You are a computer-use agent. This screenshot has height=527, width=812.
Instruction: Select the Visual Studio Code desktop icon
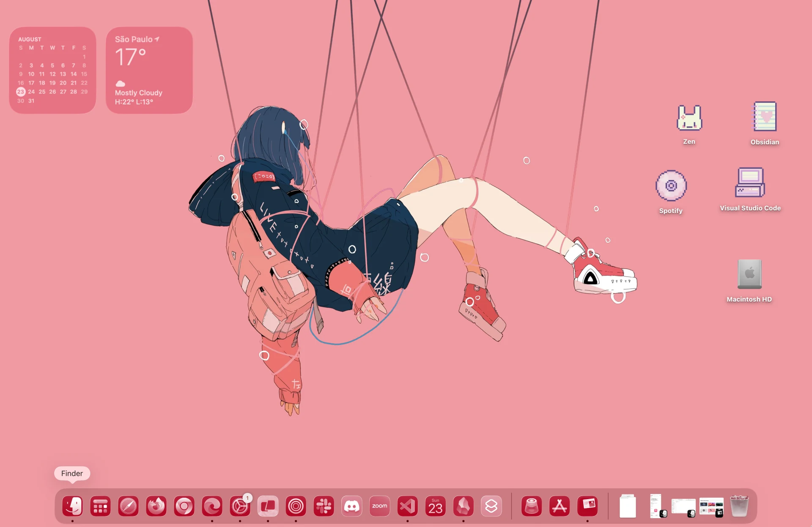point(750,183)
